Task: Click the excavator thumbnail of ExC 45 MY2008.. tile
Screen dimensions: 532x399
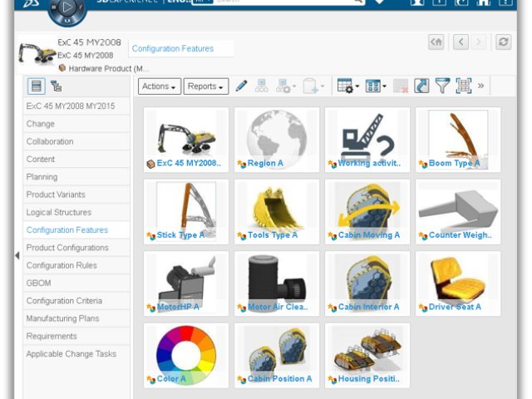Action: click(186, 137)
